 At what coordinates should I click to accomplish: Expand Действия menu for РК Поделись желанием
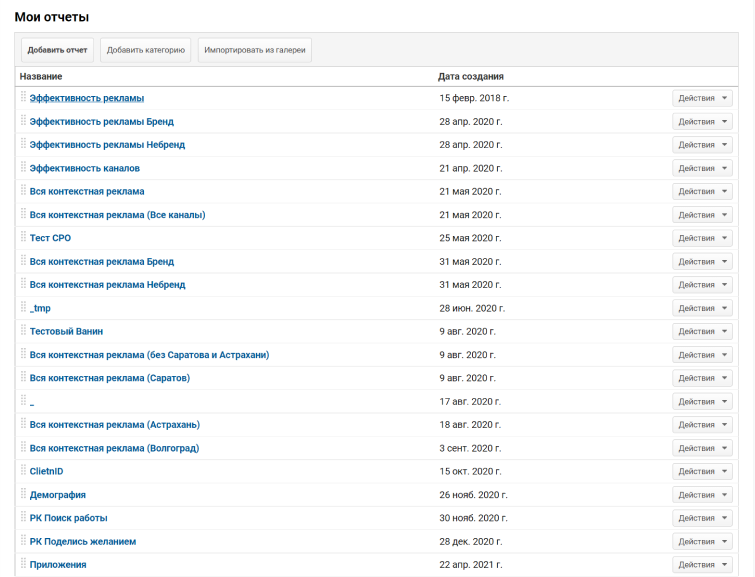702,541
